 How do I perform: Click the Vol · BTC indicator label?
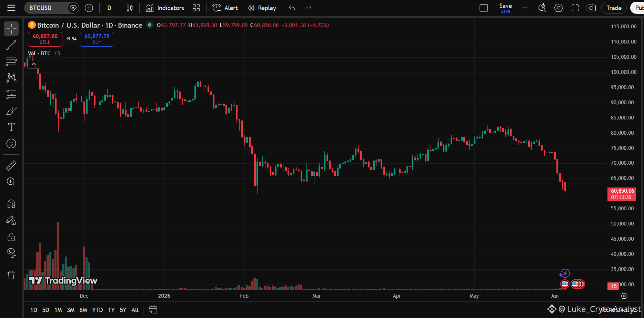point(39,54)
